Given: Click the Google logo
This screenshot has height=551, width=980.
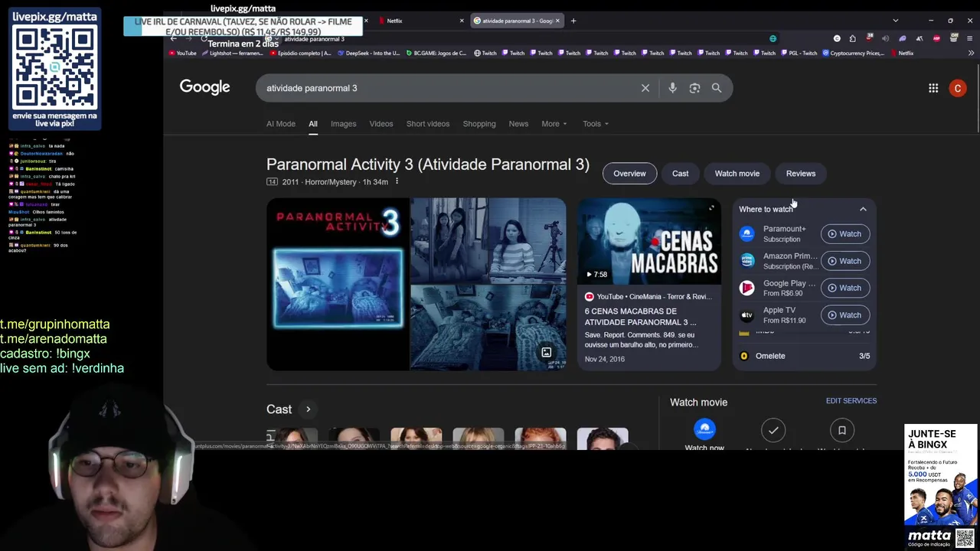Looking at the screenshot, I should point(205,87).
